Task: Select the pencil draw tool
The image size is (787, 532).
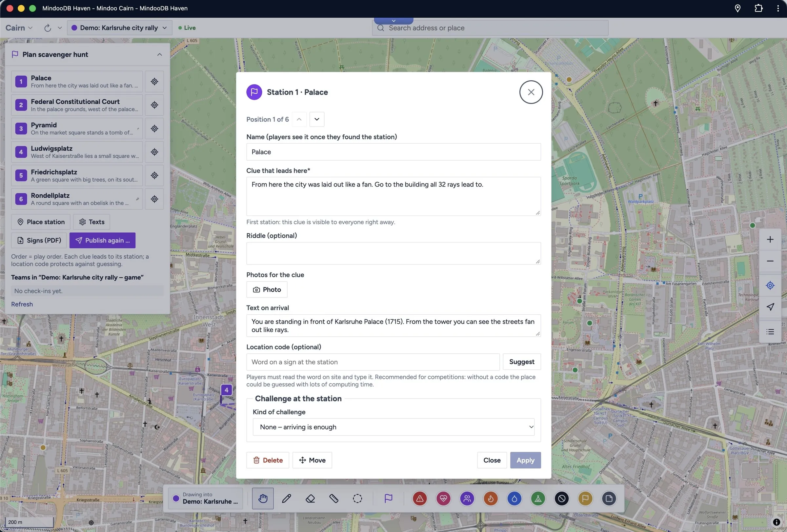Action: 287,498
